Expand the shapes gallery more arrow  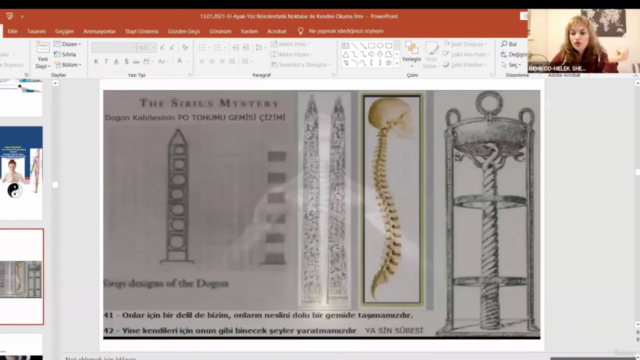pos(397,63)
